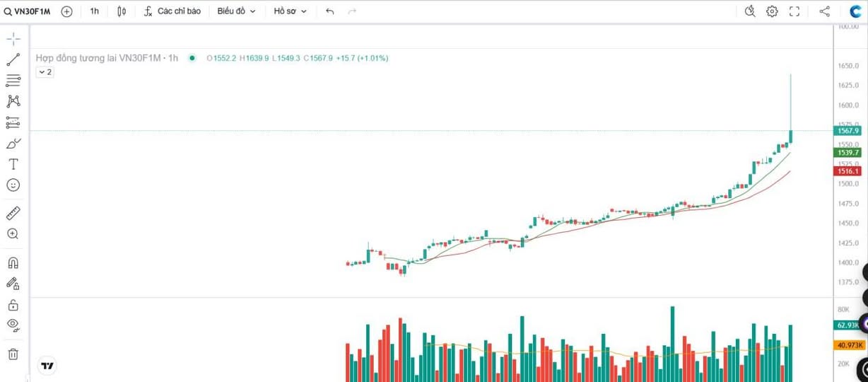Screen dimensions: 868x382
Task: Click the change value +15.7 (+1.01%)
Action: 362,58
